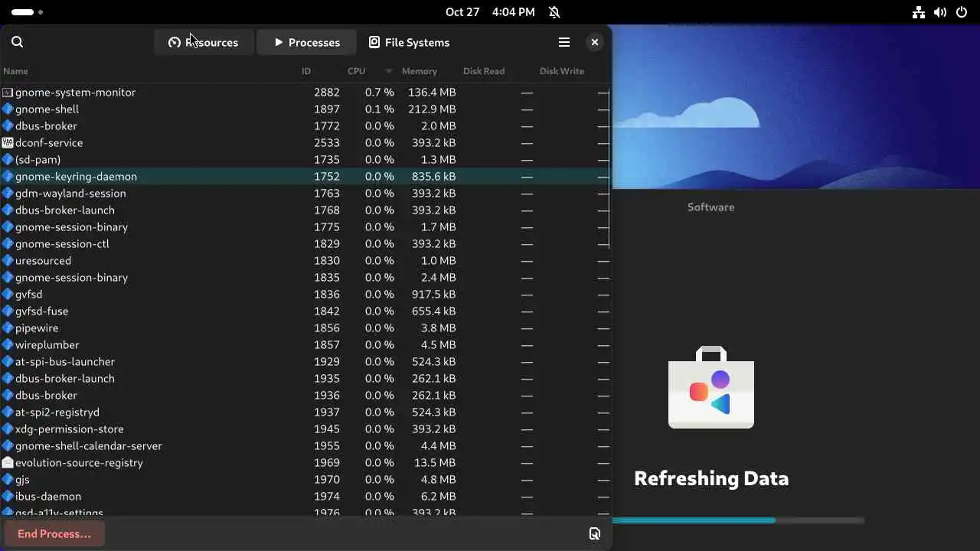Screen dimensions: 980x551
Task: Click process ID 1835 for gnome-session-binary
Action: (x=326, y=277)
